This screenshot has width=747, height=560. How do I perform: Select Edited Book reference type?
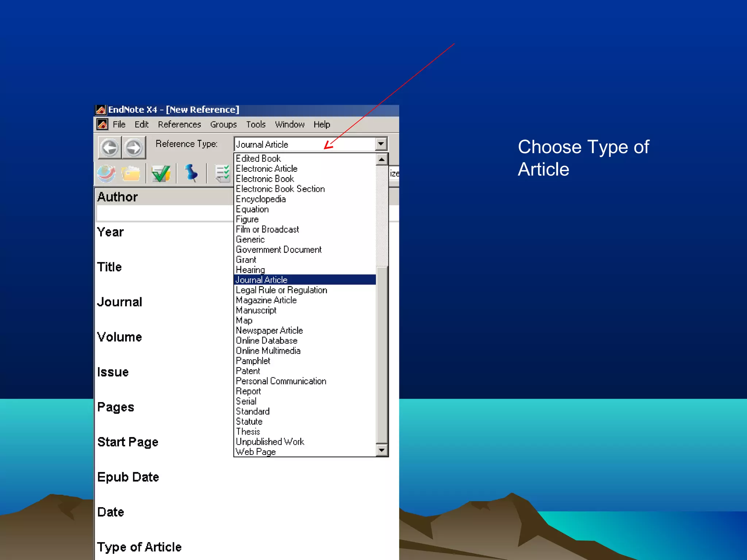pos(305,159)
